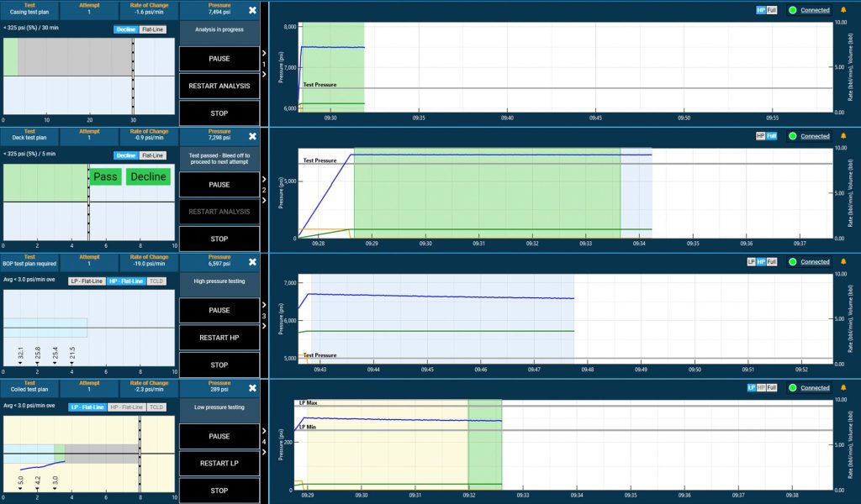Viewport: 861px width, 504px height.
Task: Select Decline mode in the Deck test panel
Action: (x=126, y=155)
